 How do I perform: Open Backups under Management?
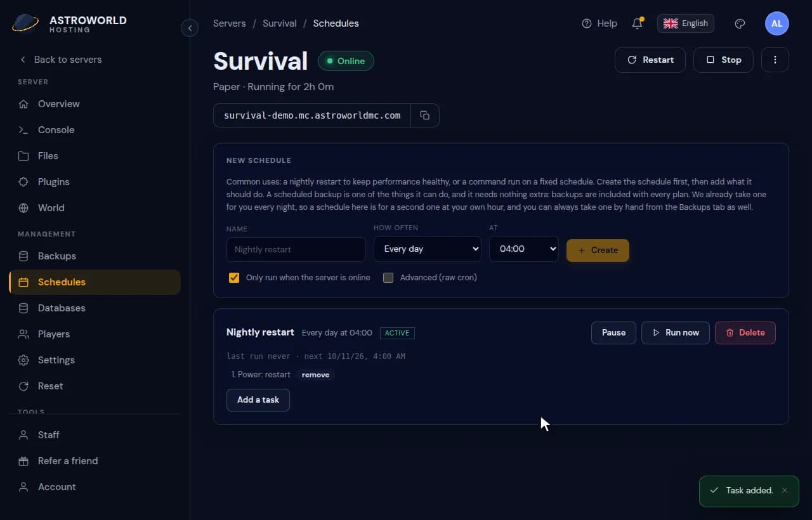95,256
